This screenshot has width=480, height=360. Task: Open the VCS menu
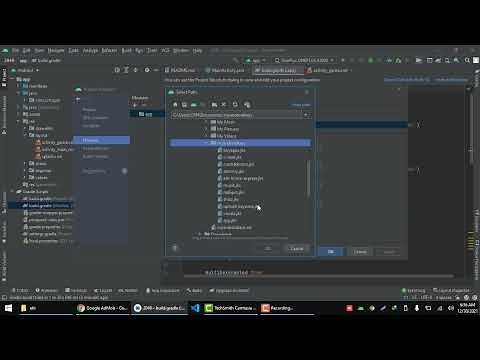pyautogui.click(x=166, y=50)
